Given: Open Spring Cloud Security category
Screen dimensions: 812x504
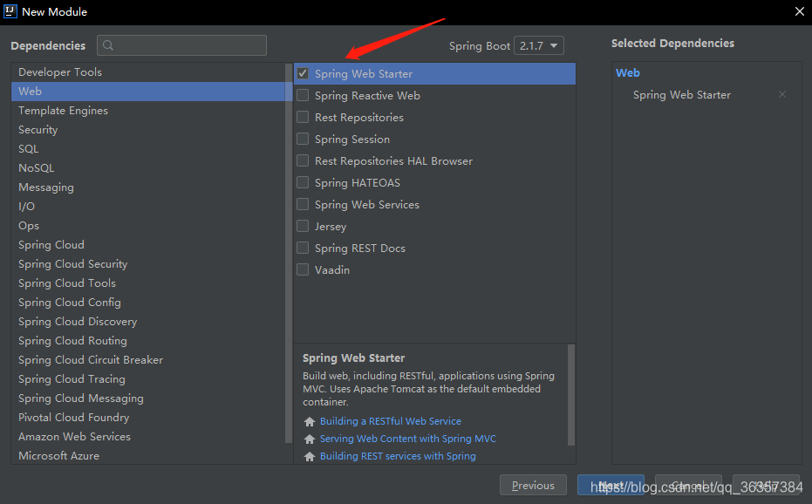Looking at the screenshot, I should (148, 263).
